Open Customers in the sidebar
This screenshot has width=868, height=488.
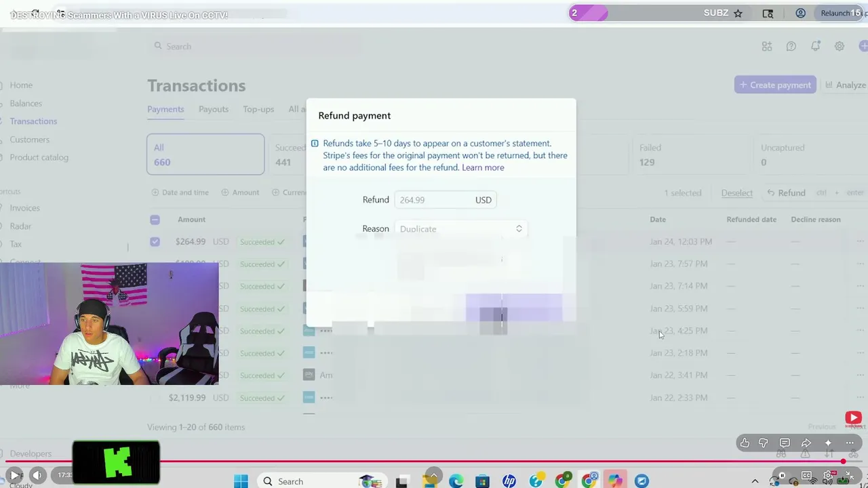coord(29,140)
